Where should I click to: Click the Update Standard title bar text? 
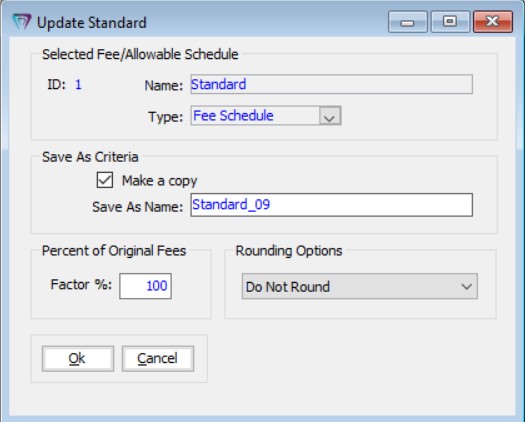point(92,23)
